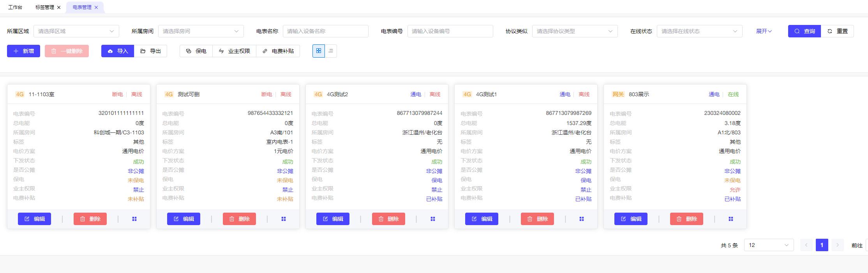Click 允许 owner permission on 803展示 card
868x273 pixels.
coord(735,190)
